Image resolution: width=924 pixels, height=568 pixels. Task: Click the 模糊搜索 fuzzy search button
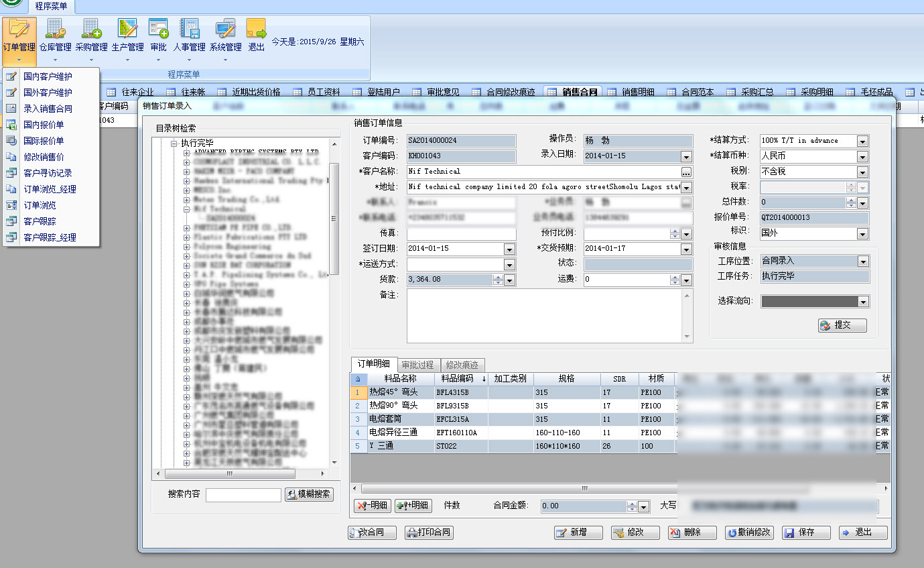[x=308, y=494]
